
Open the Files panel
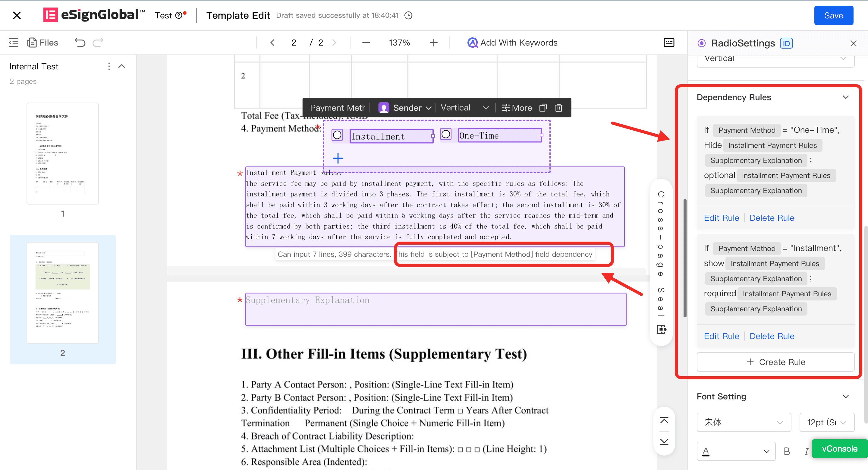(43, 43)
